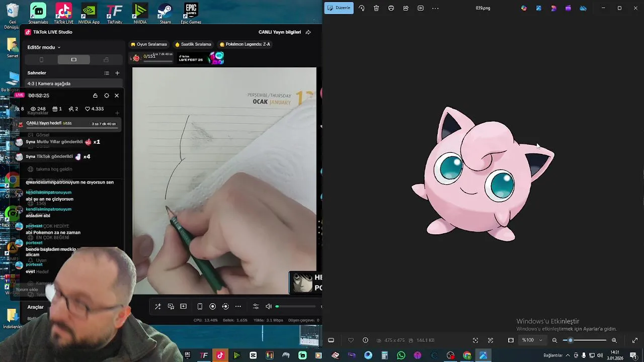Toggle the Photos filmstrip view
Image resolution: width=644 pixels, height=362 pixels.
tap(331, 340)
